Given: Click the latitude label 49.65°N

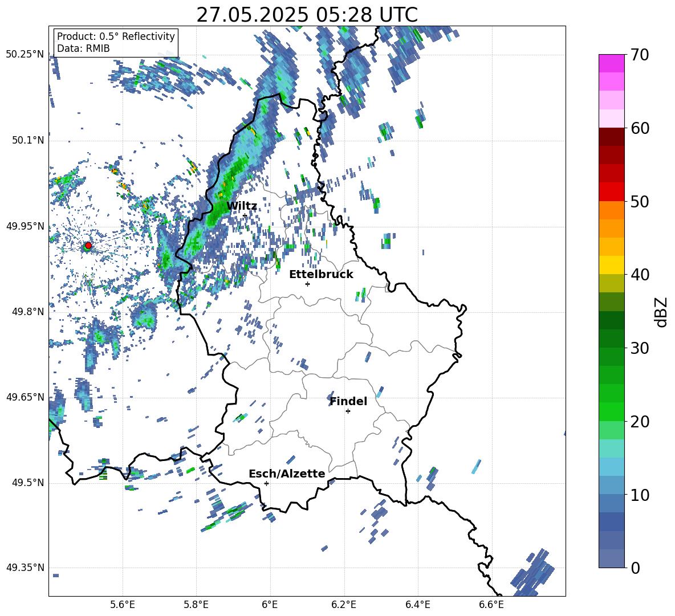Looking at the screenshot, I should click(25, 397).
